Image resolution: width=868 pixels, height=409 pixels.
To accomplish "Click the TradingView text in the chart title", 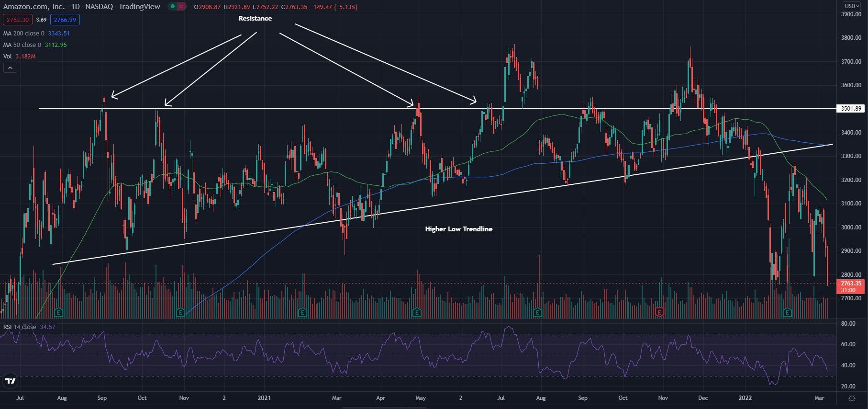I will tap(139, 7).
